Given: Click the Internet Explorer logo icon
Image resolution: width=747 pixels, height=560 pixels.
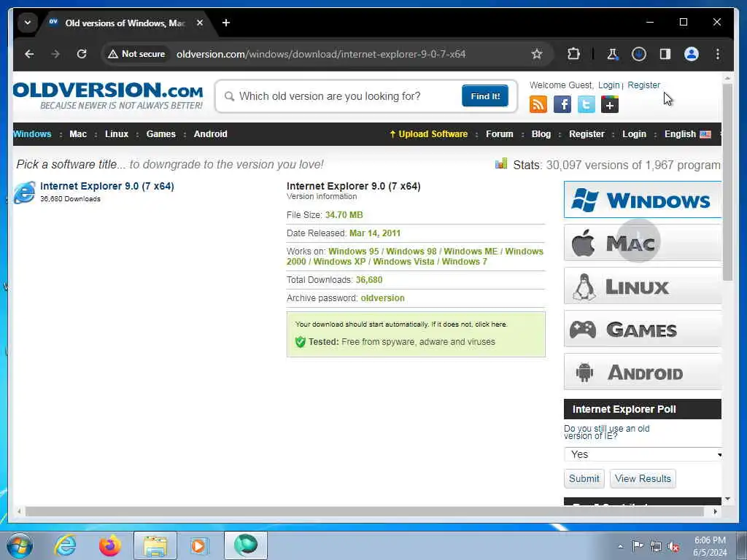Looking at the screenshot, I should pos(25,192).
